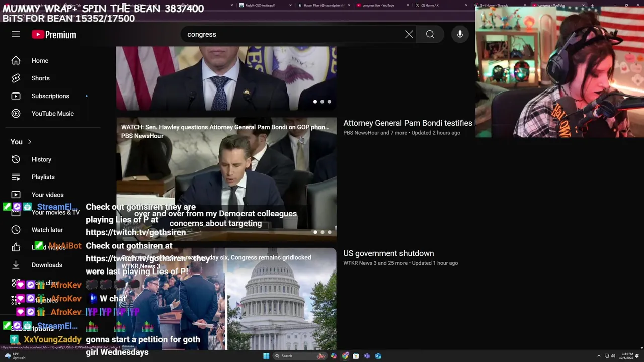Screen dimensions: 644x362
Task: Open Outlook from the taskbar
Action: (x=378, y=356)
